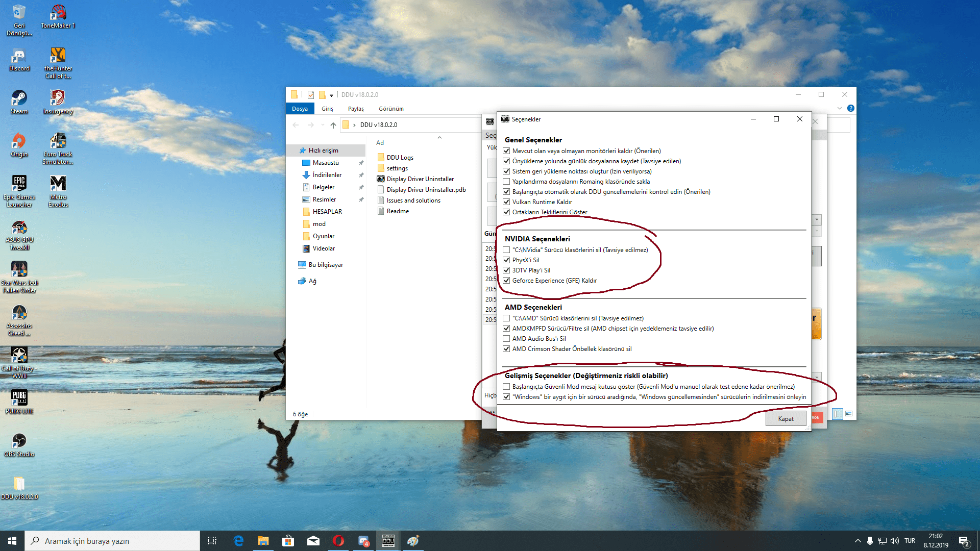Screen dimensions: 980x551
Task: Switch to the Giriş ribbon tab
Action: coord(327,109)
